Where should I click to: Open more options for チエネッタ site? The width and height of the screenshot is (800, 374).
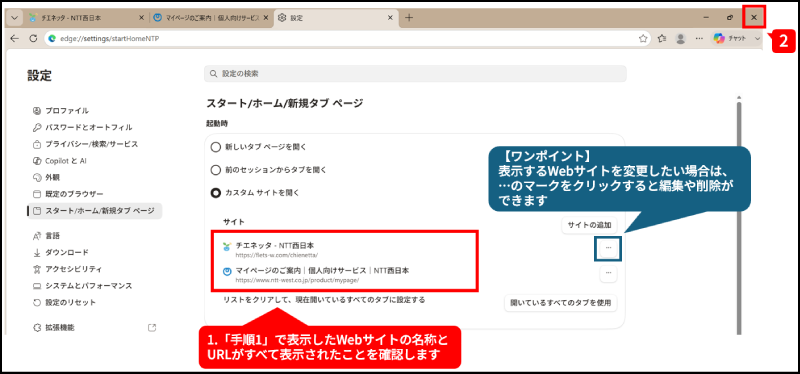tap(608, 248)
